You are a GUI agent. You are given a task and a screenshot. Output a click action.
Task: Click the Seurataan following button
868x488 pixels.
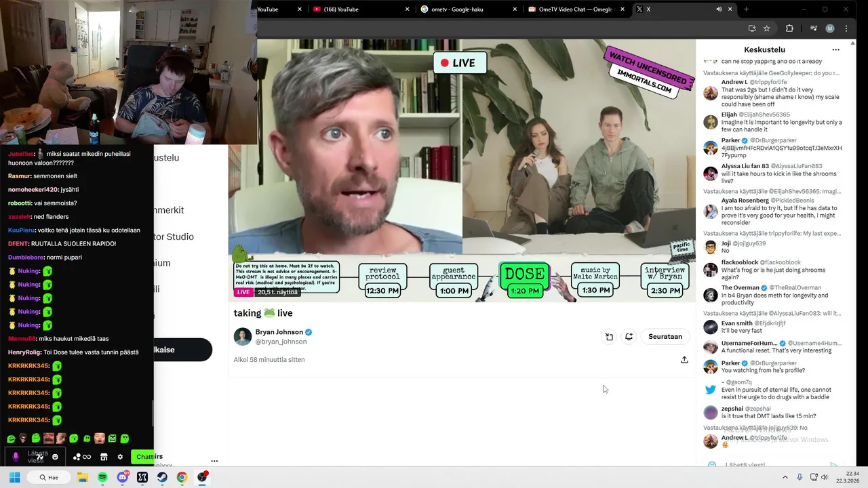point(665,336)
